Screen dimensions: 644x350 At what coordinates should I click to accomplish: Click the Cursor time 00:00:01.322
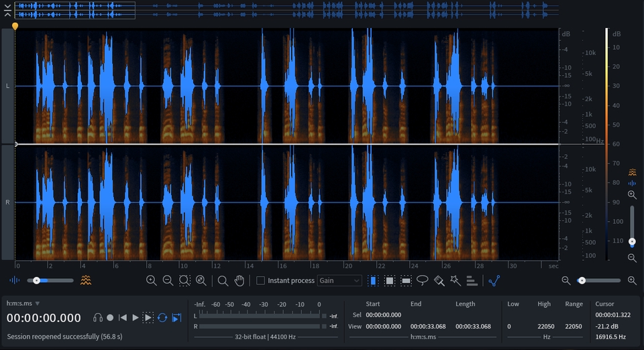click(612, 314)
